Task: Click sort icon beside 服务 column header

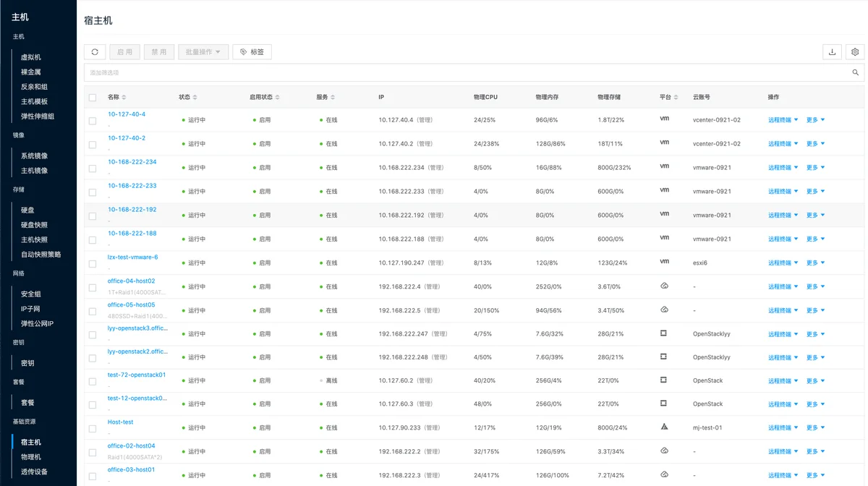Action: 333,97
